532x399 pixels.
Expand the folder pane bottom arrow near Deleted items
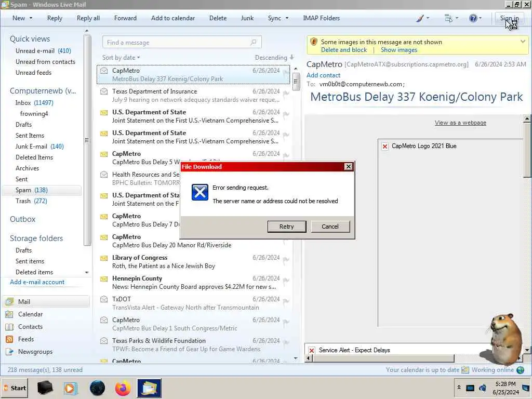(87, 272)
